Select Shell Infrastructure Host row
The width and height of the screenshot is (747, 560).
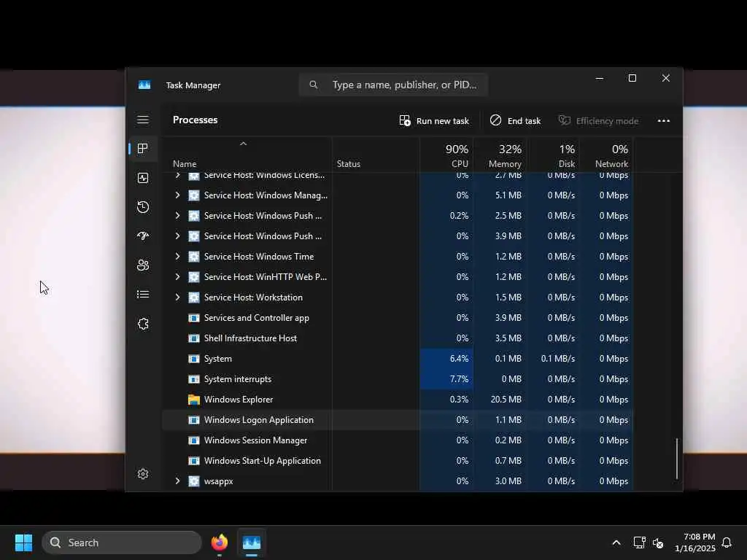click(398, 338)
